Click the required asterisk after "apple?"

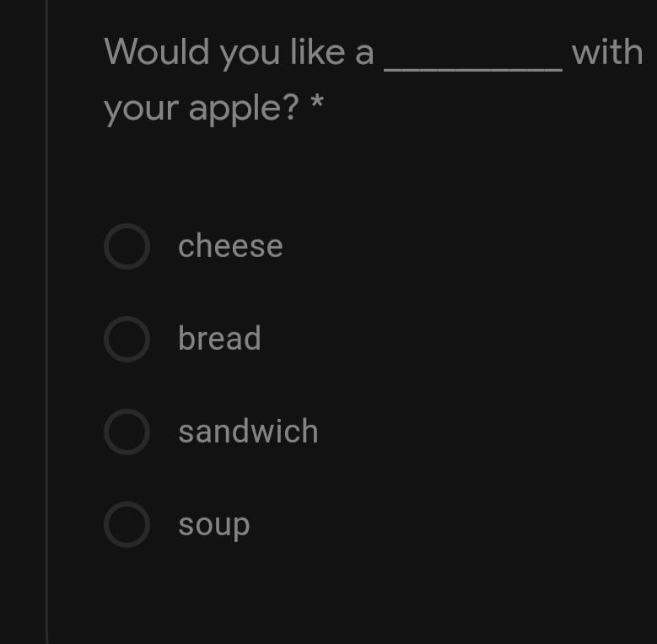click(x=316, y=105)
